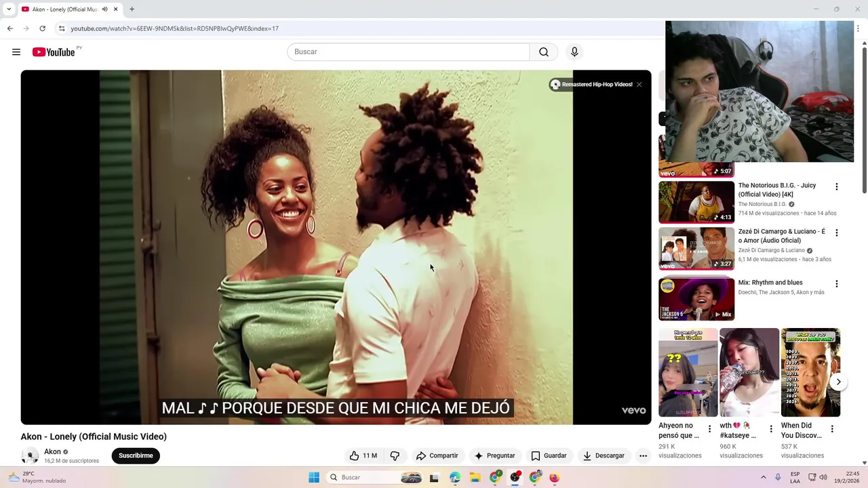Image resolution: width=868 pixels, height=488 pixels.
Task: Go back in browser
Action: pyautogui.click(x=9, y=28)
